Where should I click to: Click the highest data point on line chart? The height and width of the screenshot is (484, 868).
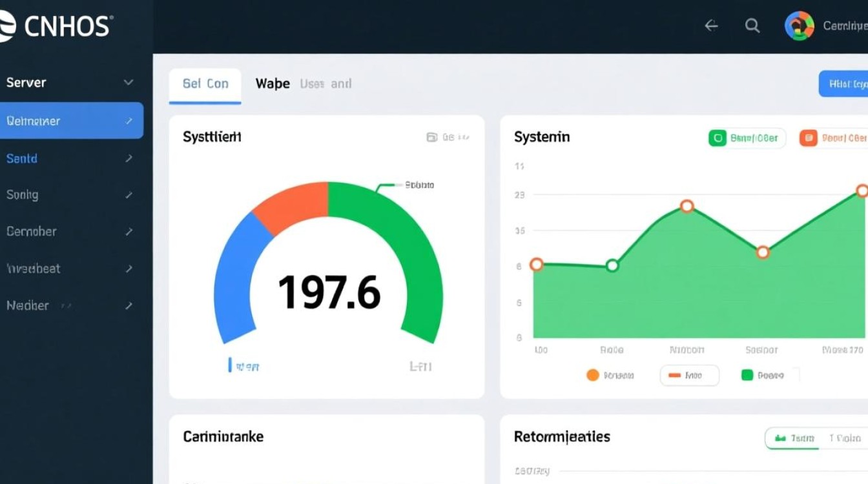tap(862, 190)
